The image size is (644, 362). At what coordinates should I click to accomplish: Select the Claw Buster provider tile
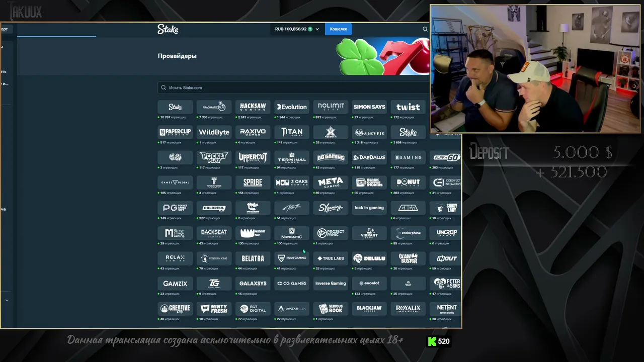point(408,258)
